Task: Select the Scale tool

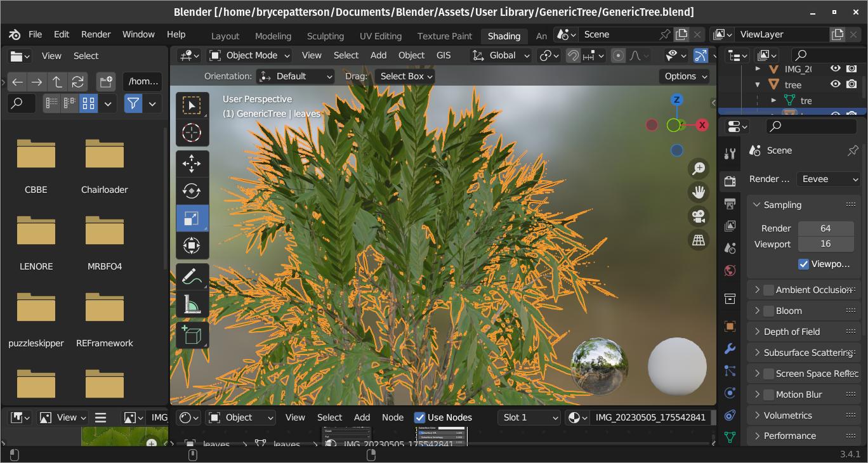Action: (192, 218)
